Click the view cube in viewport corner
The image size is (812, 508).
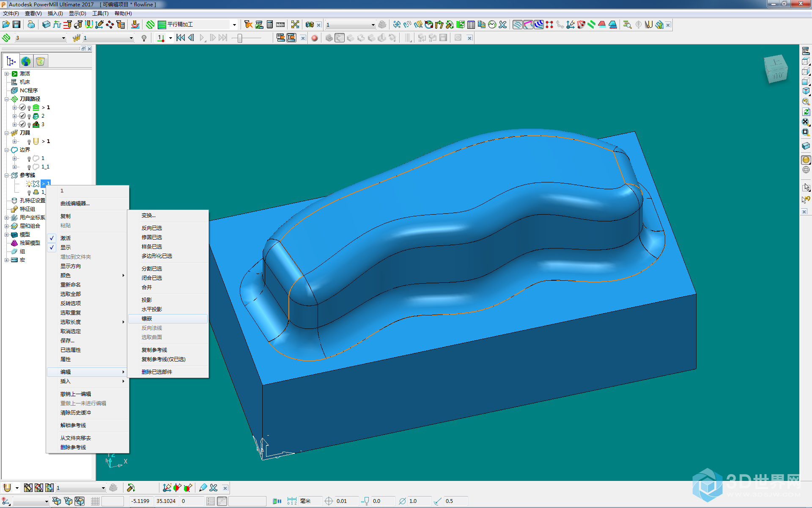(776, 69)
